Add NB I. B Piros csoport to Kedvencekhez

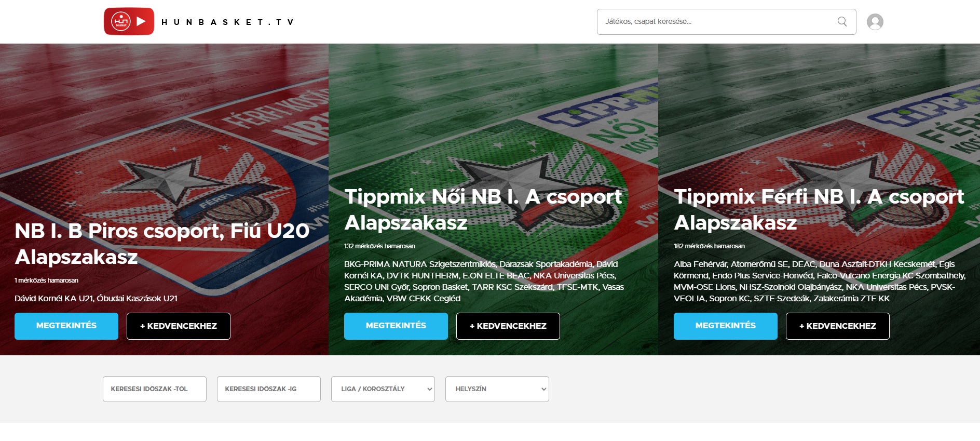[179, 326]
